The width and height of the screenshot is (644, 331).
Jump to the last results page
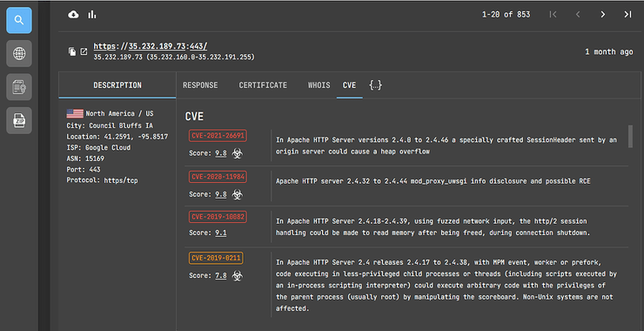coord(627,15)
